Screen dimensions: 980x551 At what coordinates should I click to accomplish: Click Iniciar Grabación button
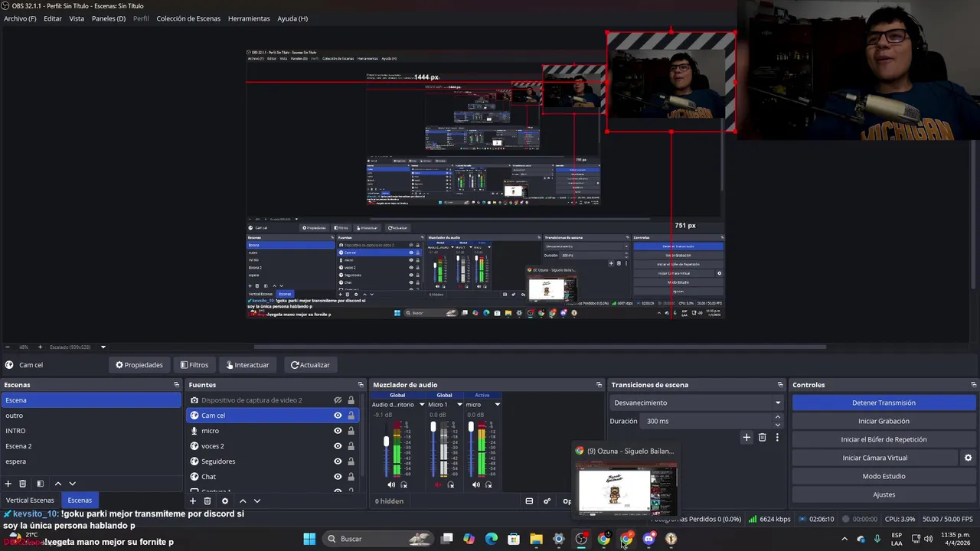point(884,421)
